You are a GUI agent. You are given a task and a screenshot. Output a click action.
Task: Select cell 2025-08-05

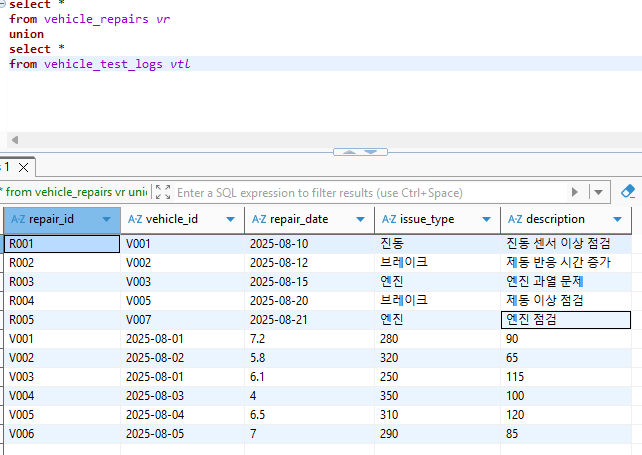click(183, 434)
